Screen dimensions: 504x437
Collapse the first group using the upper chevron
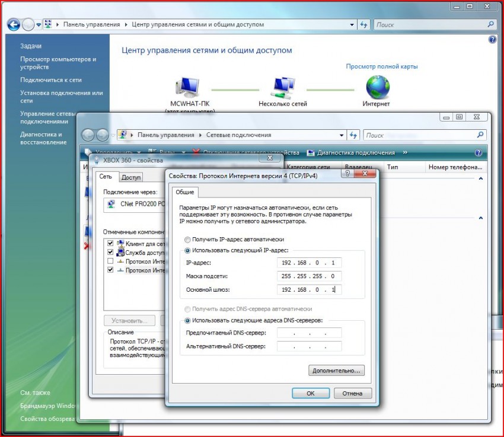(x=481, y=178)
